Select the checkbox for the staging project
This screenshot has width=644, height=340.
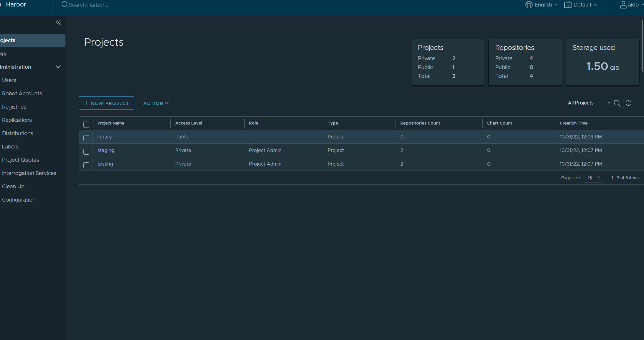click(86, 151)
